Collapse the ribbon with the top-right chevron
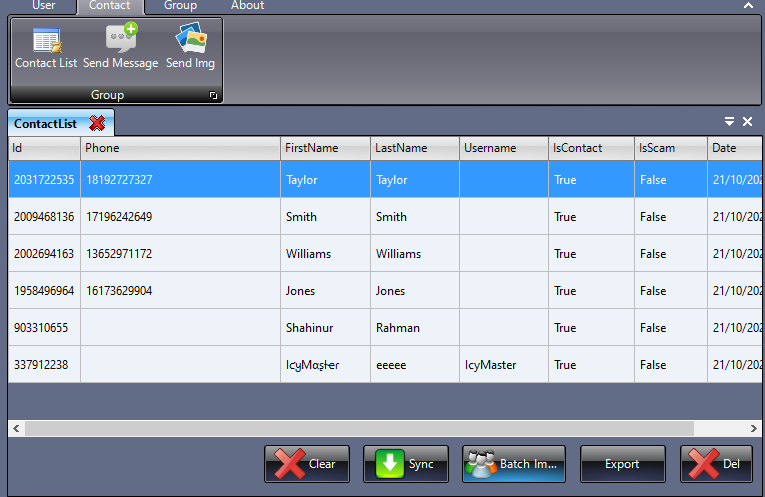Viewport: 765px width, 497px height. (x=748, y=5)
